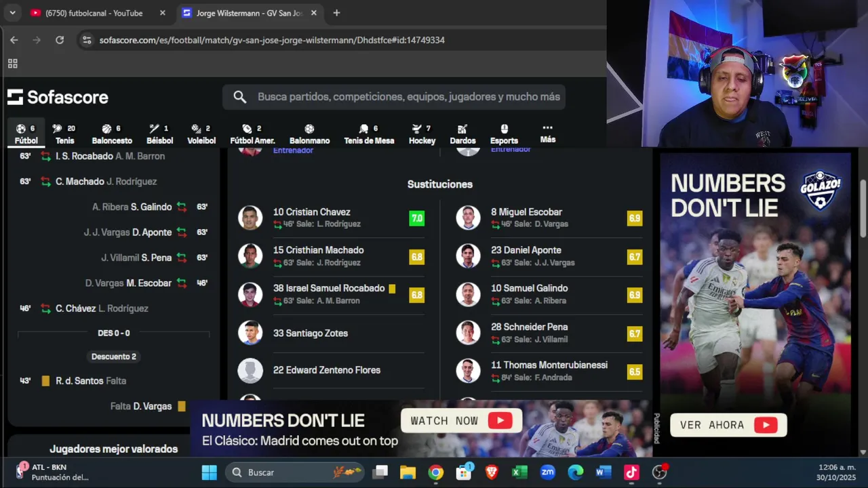Click the magnifier icon in Sofascore search

239,97
